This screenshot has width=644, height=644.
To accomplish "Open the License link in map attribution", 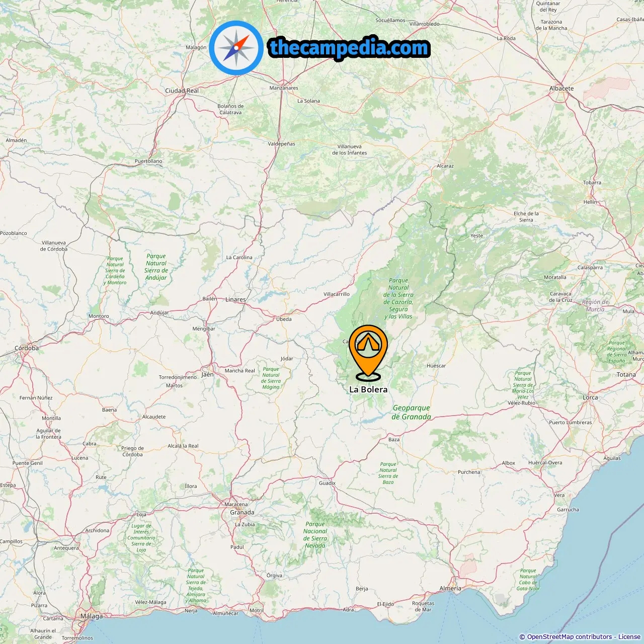I will pyautogui.click(x=629, y=637).
